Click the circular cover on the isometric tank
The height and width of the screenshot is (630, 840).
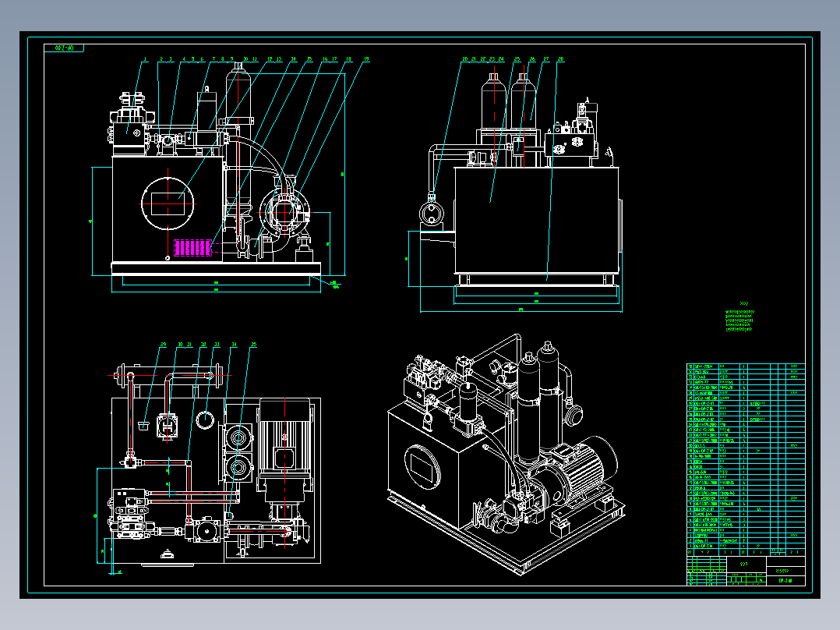[x=422, y=467]
